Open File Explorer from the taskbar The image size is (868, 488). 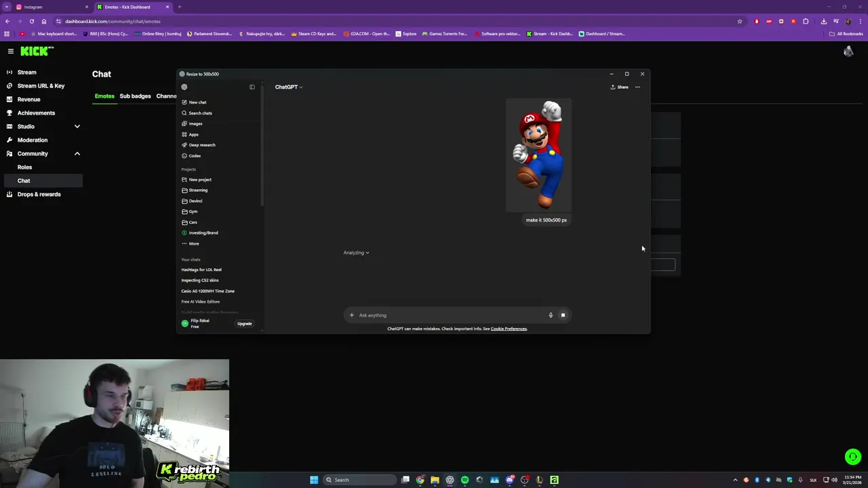tap(435, 480)
